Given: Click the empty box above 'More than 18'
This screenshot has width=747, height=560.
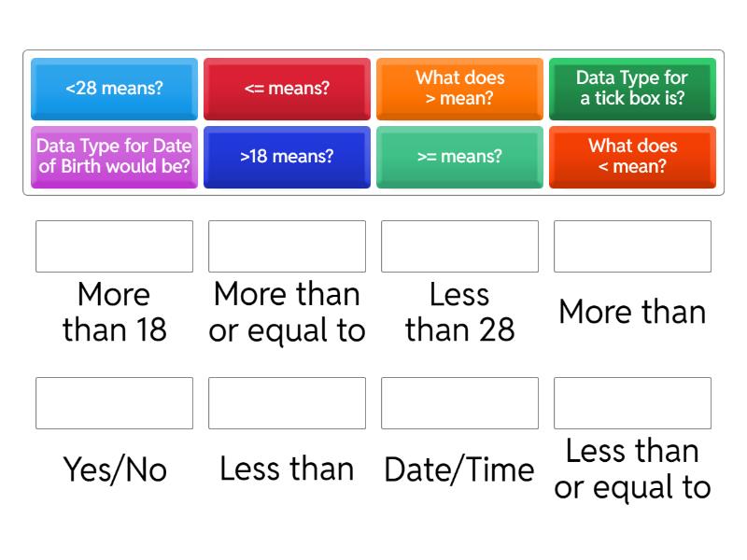Looking at the screenshot, I should tap(114, 246).
